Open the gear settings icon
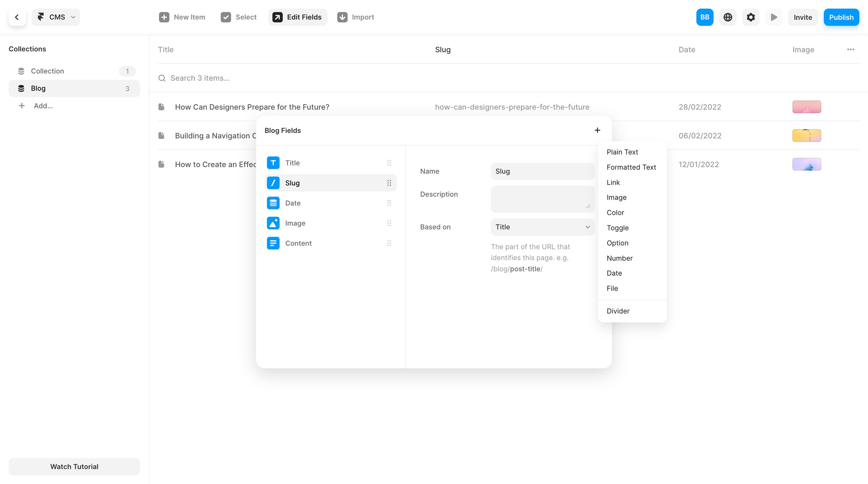868x484 pixels. 751,17
